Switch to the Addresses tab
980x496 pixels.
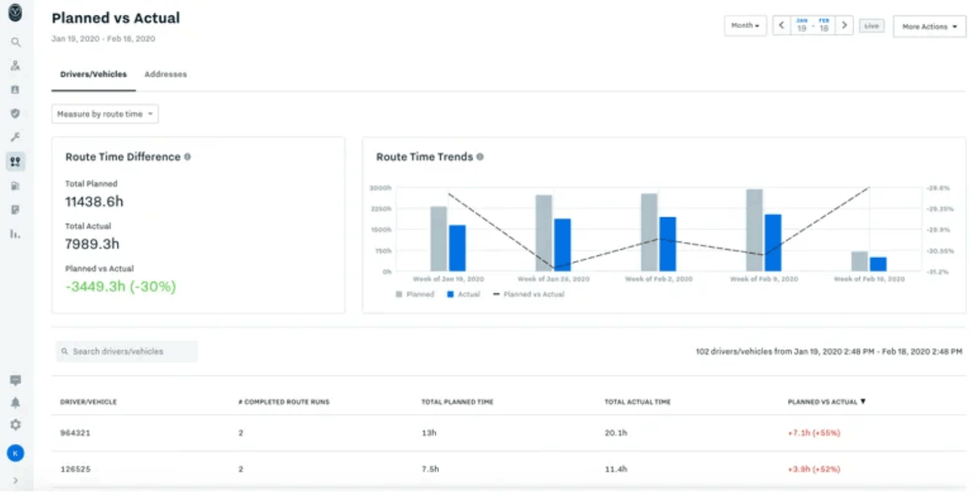(x=165, y=75)
